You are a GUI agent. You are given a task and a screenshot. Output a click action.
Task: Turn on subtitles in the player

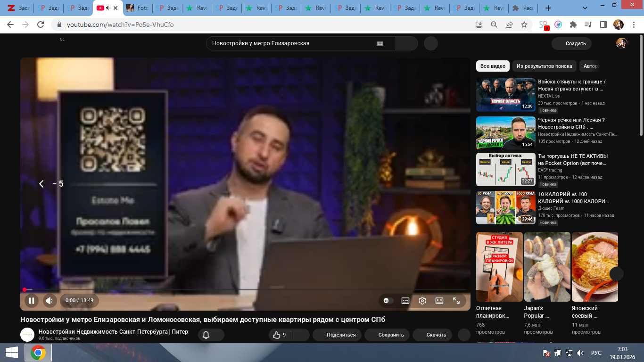(x=405, y=301)
